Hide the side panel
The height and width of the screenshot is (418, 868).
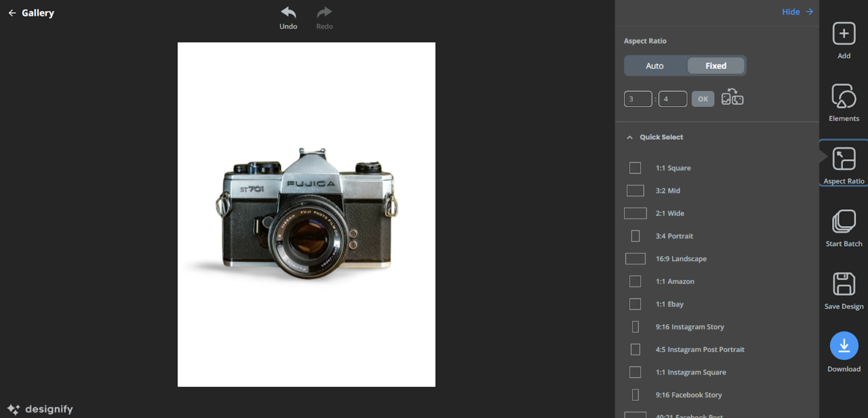[x=797, y=12]
